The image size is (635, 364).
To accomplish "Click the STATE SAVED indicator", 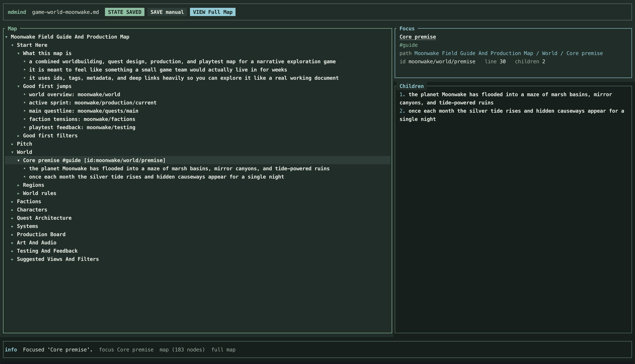I will coord(125,12).
